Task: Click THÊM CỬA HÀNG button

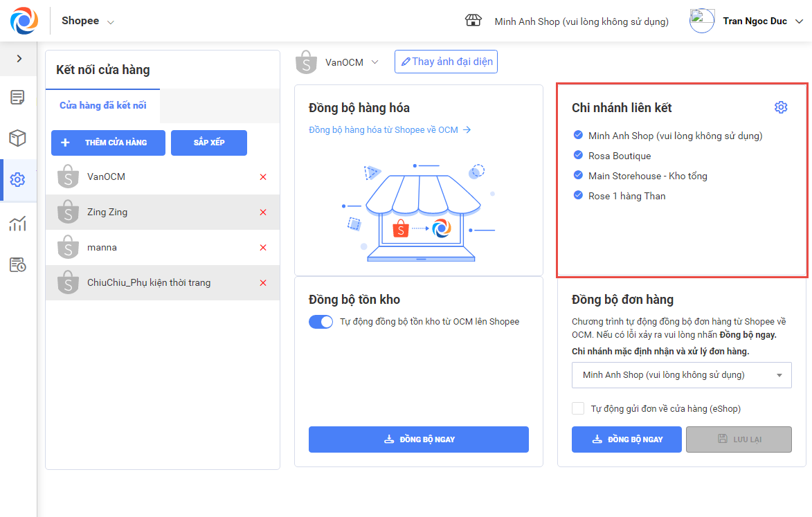Action: [108, 143]
